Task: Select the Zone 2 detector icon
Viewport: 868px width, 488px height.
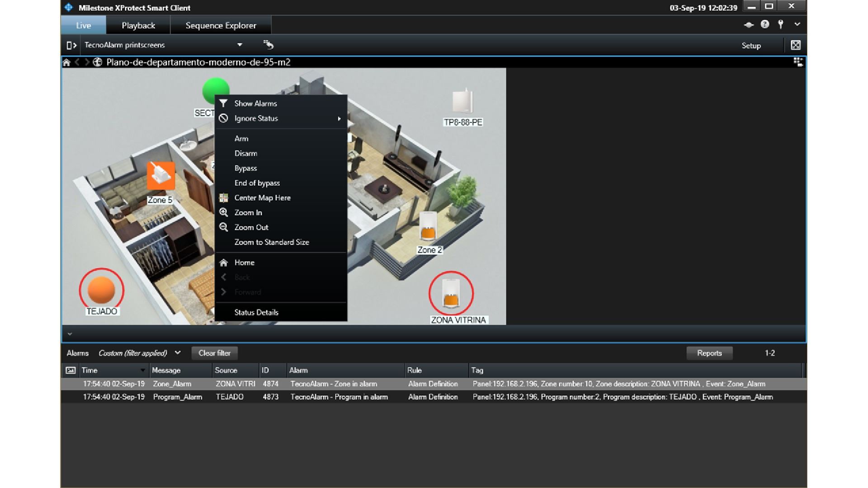Action: tap(428, 226)
